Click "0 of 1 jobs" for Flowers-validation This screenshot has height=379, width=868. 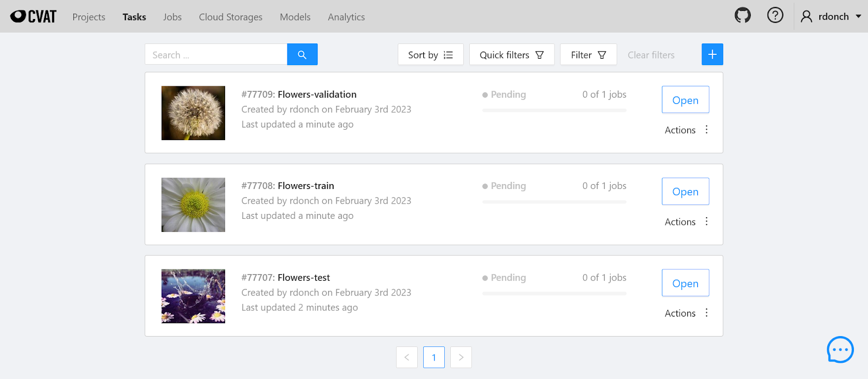(604, 94)
